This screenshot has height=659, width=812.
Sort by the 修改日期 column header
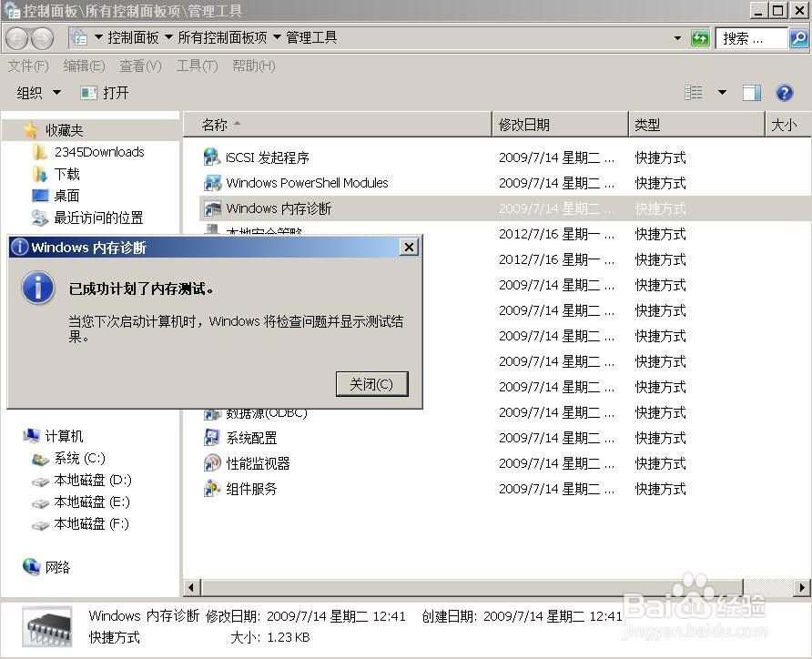pos(560,124)
